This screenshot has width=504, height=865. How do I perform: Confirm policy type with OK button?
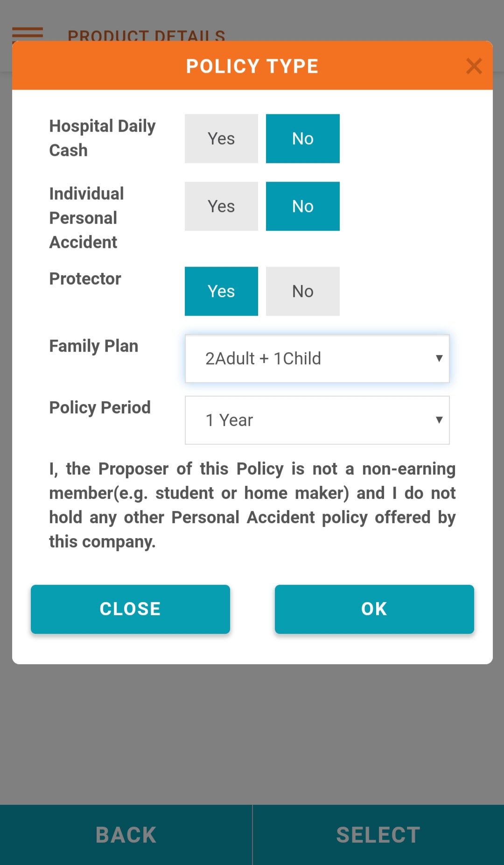(x=374, y=609)
